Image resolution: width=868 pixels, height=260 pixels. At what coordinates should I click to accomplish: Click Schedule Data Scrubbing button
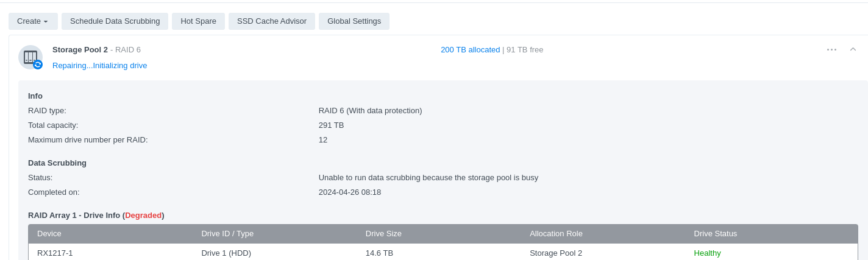pos(115,21)
